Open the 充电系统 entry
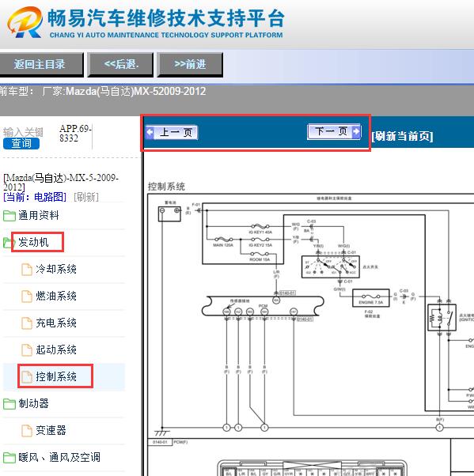Screen dimensions: 474x476 56,323
